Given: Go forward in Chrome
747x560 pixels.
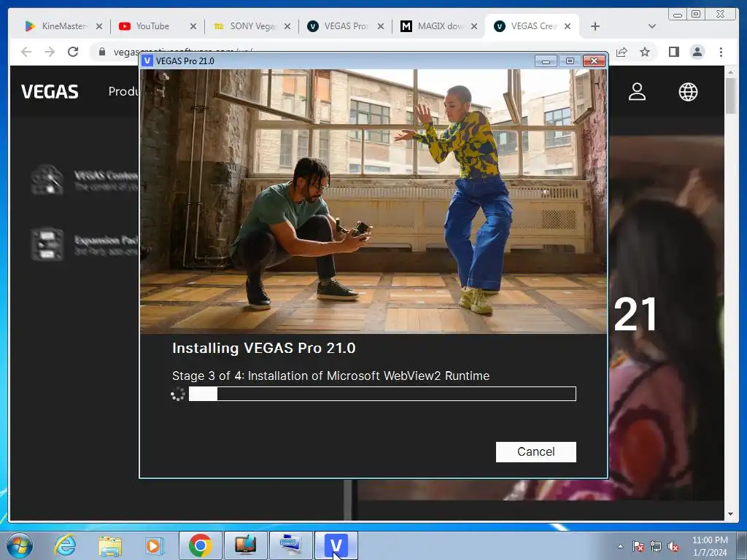Looking at the screenshot, I should tap(50, 52).
